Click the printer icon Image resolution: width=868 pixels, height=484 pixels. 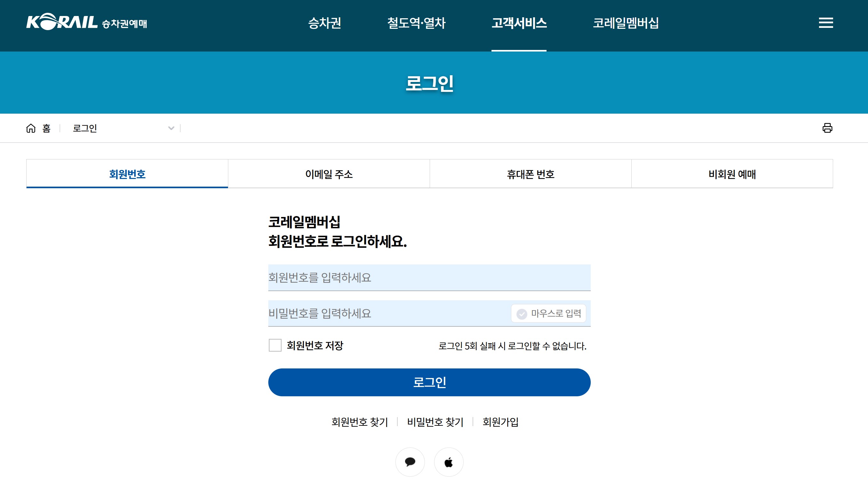point(827,128)
